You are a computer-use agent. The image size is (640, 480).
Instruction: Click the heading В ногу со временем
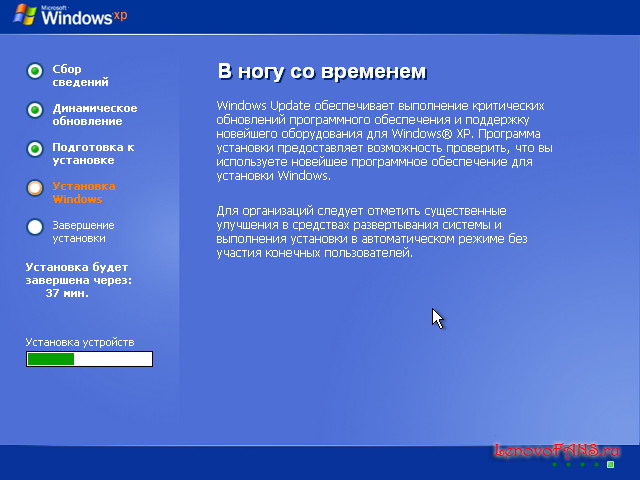[x=322, y=72]
